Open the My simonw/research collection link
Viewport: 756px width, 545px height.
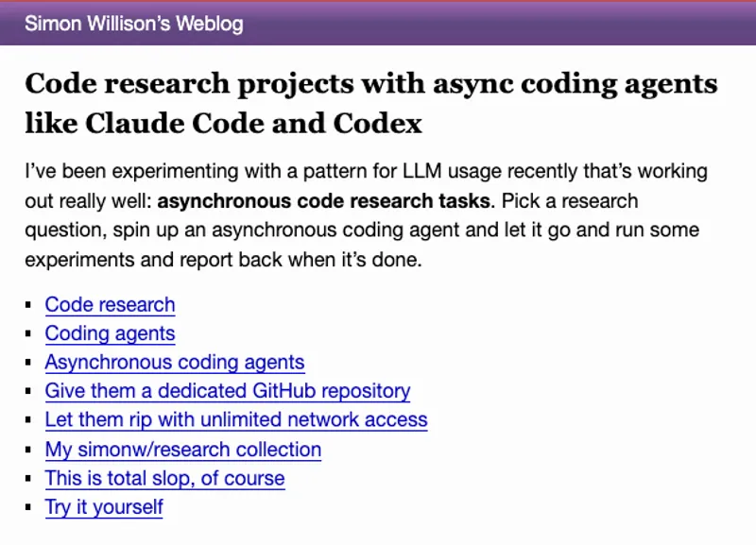182,450
